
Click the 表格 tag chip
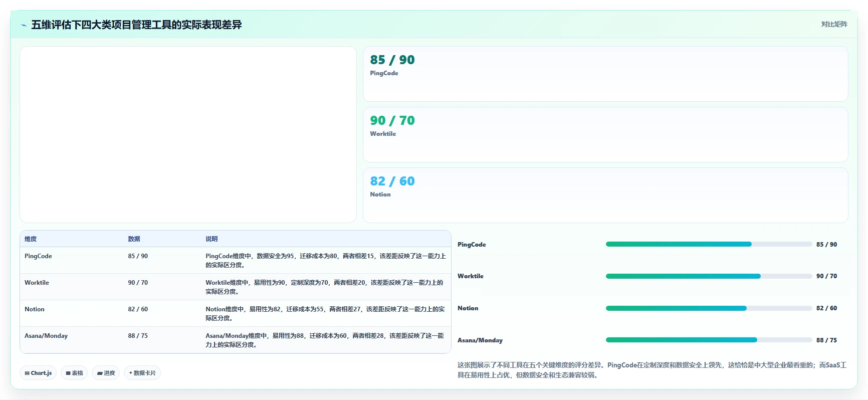[74, 373]
